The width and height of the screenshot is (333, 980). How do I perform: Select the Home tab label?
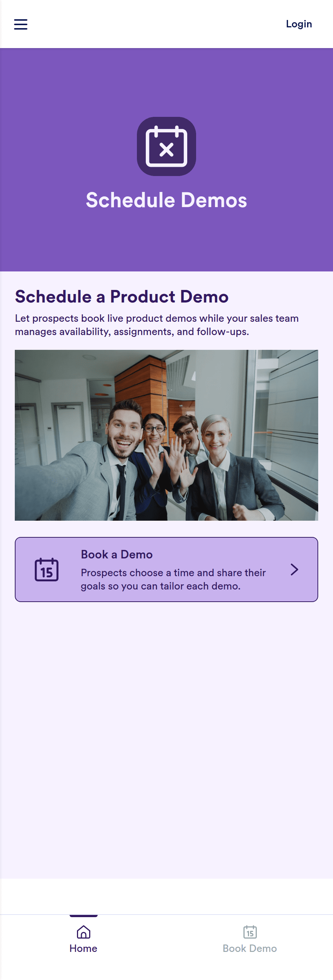point(83,948)
